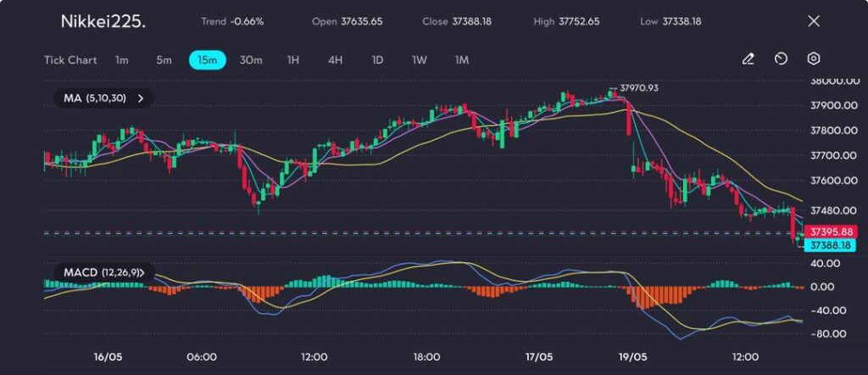
Task: Click the Nikkei225 symbol title
Action: [x=103, y=21]
